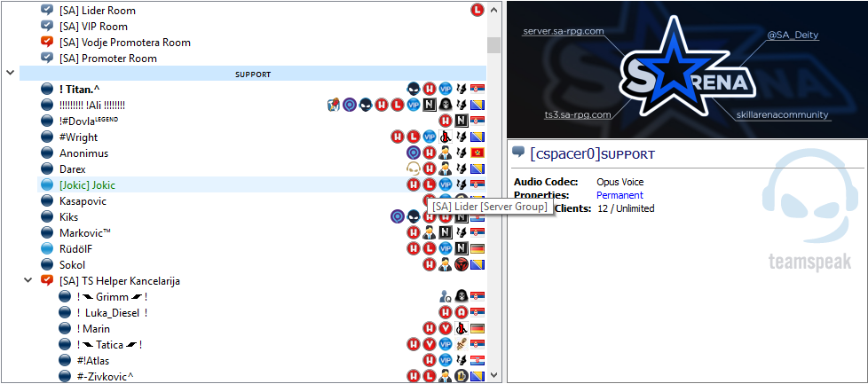Image resolution: width=868 pixels, height=384 pixels.
Task: Click the German flag in RüdölF row
Action: [477, 249]
